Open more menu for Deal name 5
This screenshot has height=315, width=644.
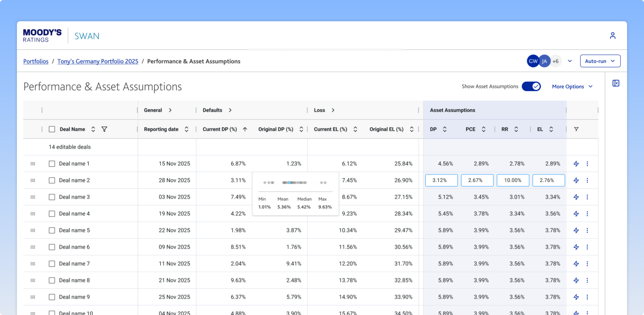tap(587, 230)
